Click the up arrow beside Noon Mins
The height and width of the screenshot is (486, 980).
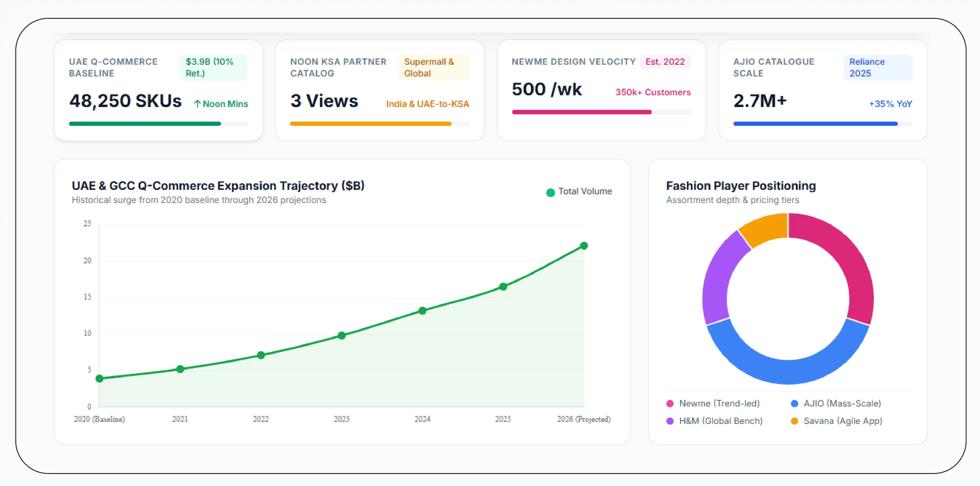coord(197,104)
